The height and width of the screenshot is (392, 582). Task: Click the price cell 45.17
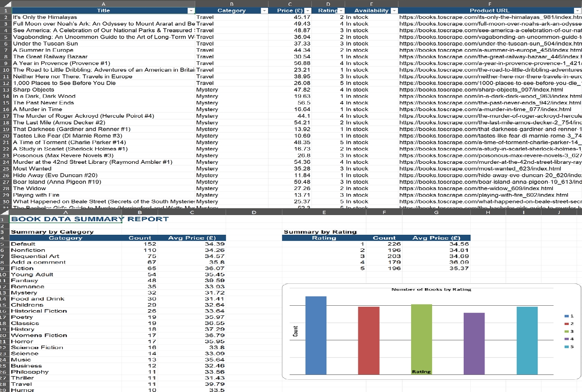(291, 17)
